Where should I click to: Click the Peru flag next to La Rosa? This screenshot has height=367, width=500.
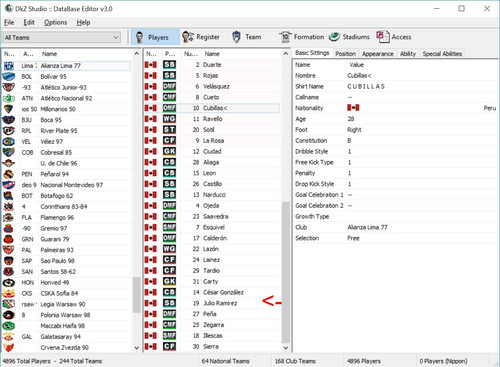pyautogui.click(x=151, y=141)
